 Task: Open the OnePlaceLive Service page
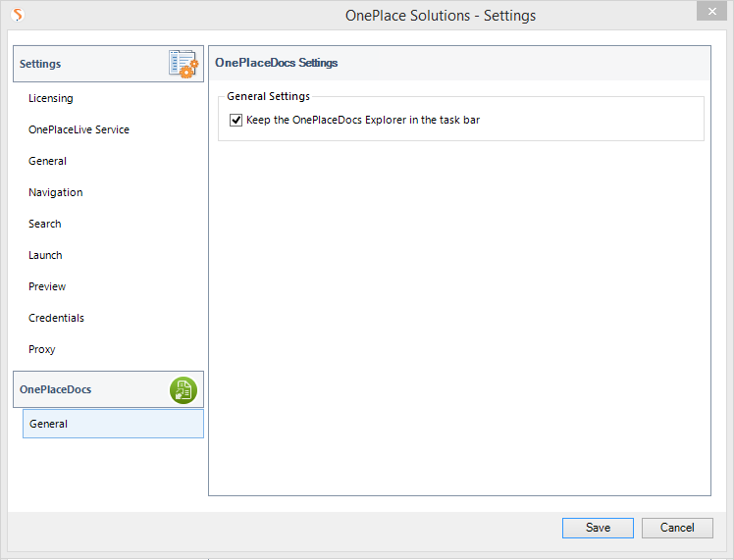tap(79, 129)
